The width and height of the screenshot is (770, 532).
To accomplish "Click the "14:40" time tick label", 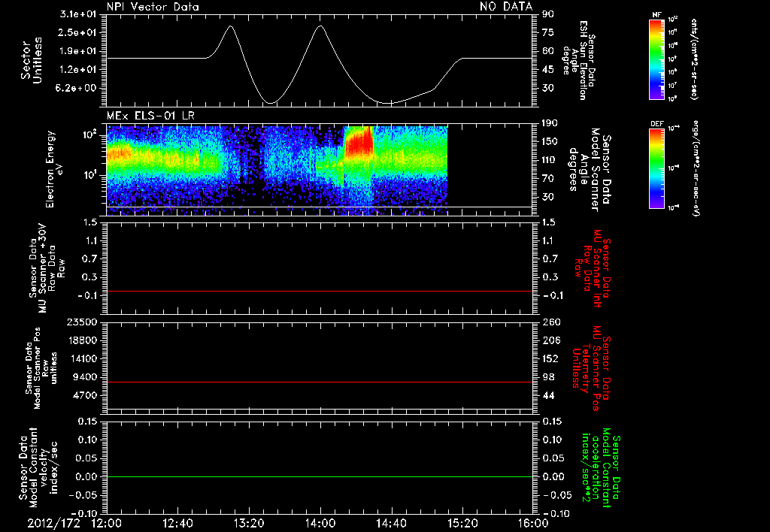I will (x=391, y=523).
